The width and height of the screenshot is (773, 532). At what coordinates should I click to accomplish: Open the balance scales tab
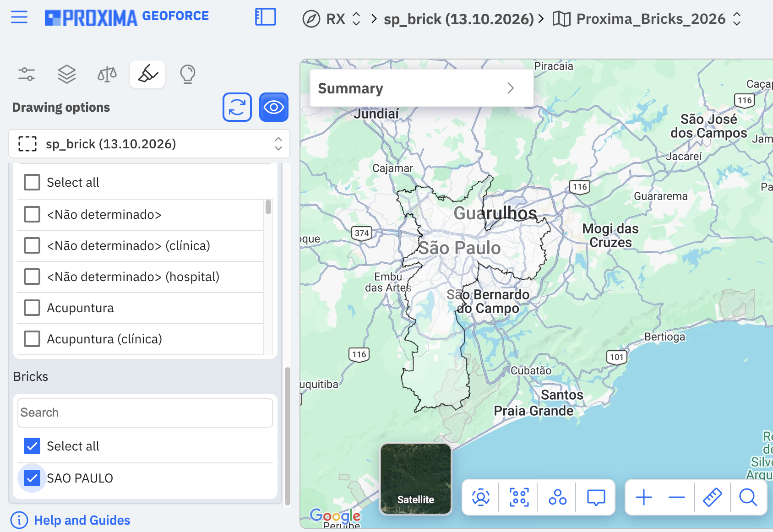107,74
